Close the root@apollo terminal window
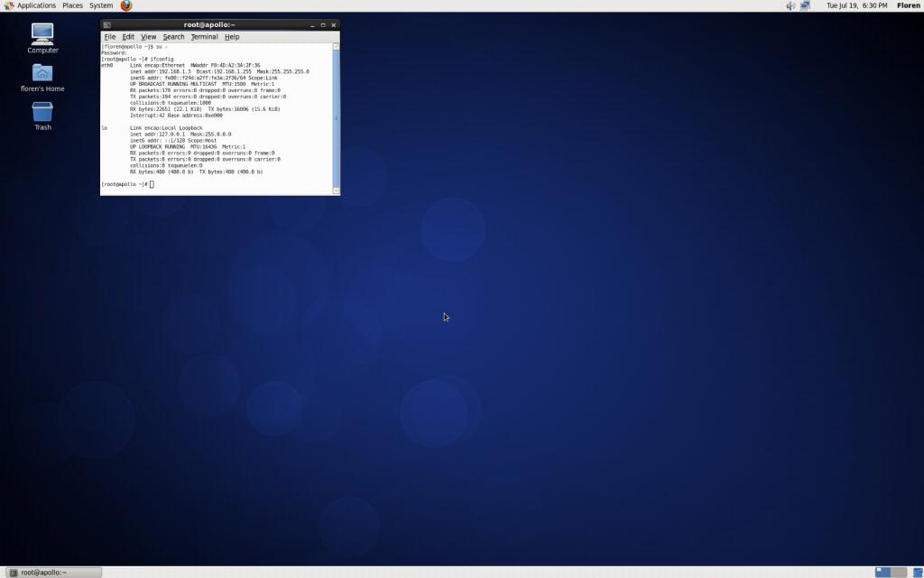Viewport: 924px width, 578px height. tap(334, 24)
